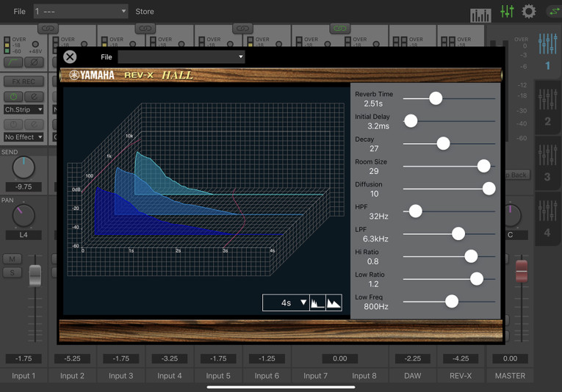
Task: Click Store in the top bar
Action: pos(145,12)
